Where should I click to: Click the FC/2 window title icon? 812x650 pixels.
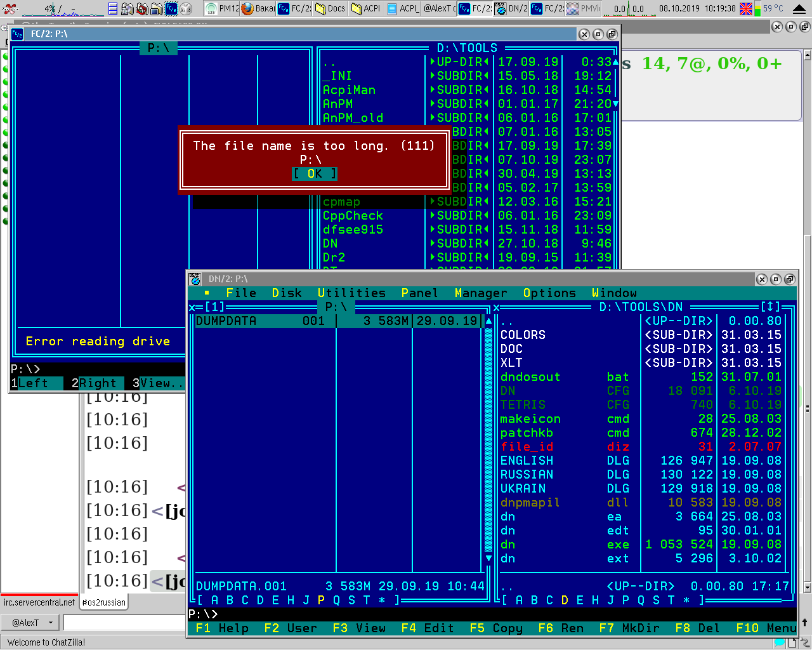tap(17, 34)
